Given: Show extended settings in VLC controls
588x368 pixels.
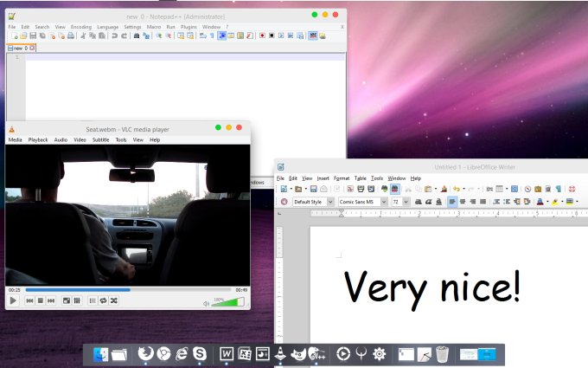Looking at the screenshot, I should point(77,300).
